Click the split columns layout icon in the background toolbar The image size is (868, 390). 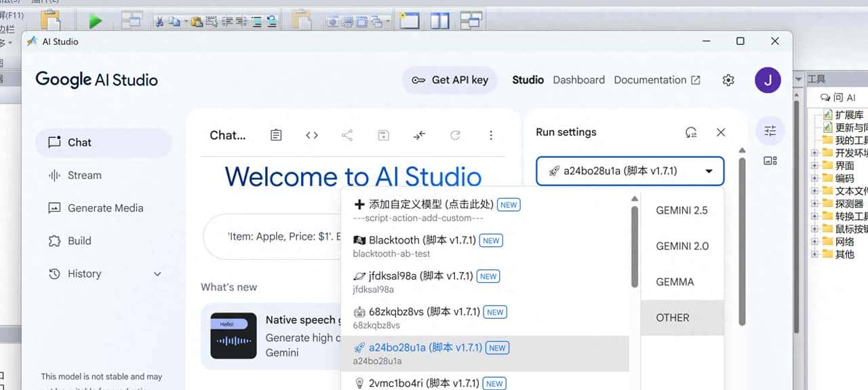[x=440, y=20]
